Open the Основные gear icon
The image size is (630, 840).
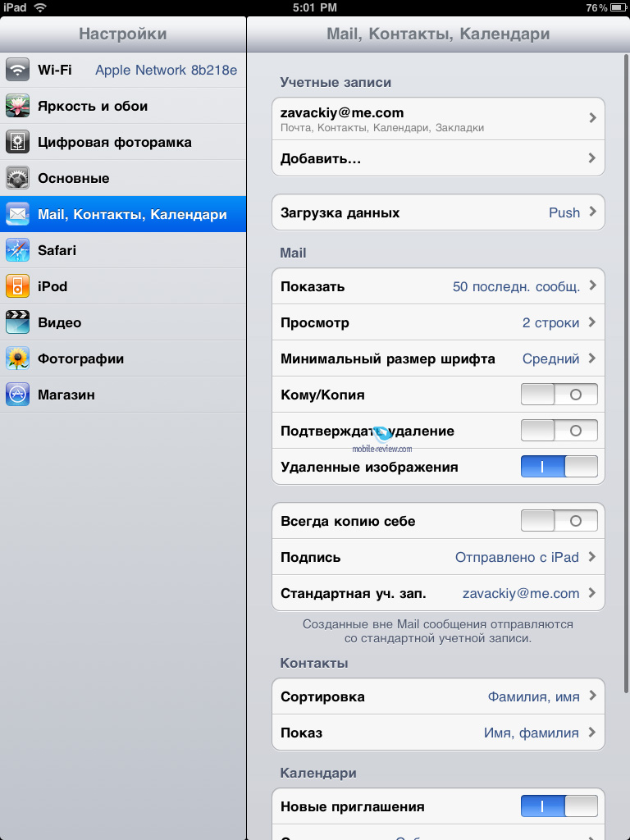[x=18, y=178]
